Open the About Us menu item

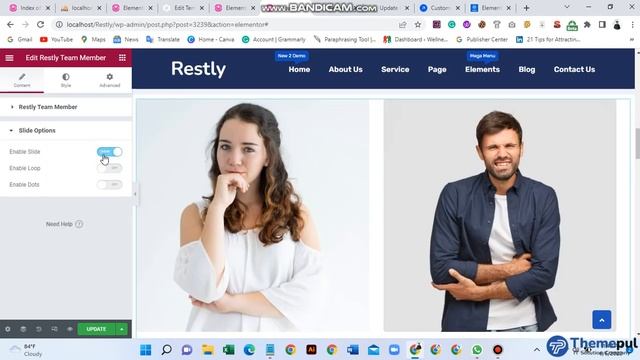pos(345,69)
